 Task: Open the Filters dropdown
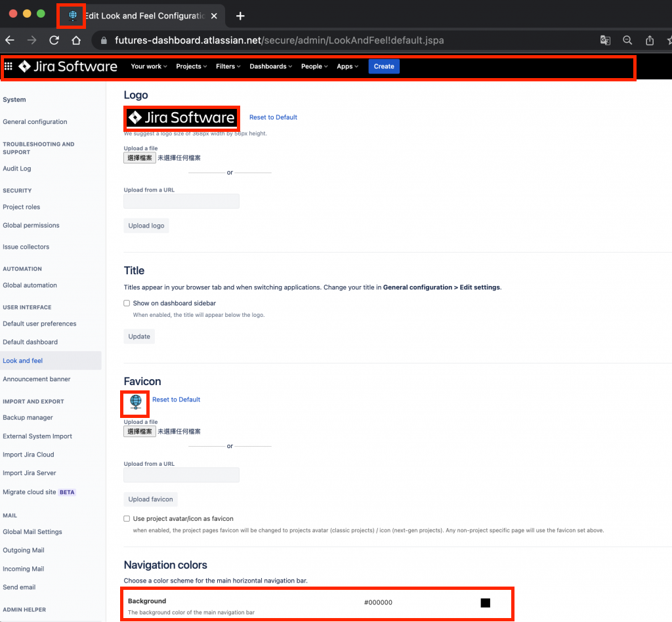tap(228, 66)
